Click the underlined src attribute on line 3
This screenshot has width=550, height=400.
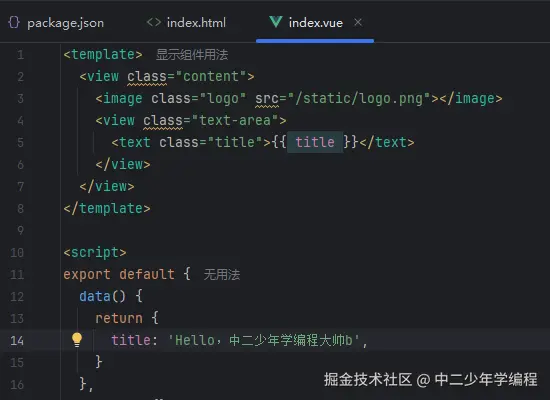267,99
